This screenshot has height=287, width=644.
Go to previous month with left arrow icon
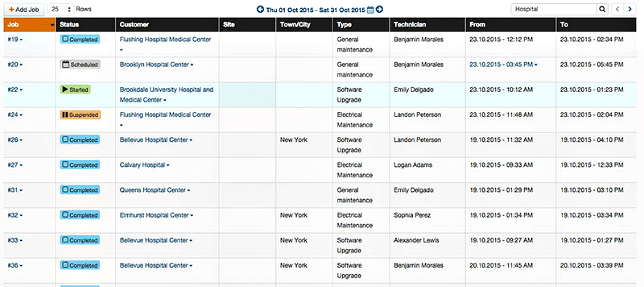(260, 10)
